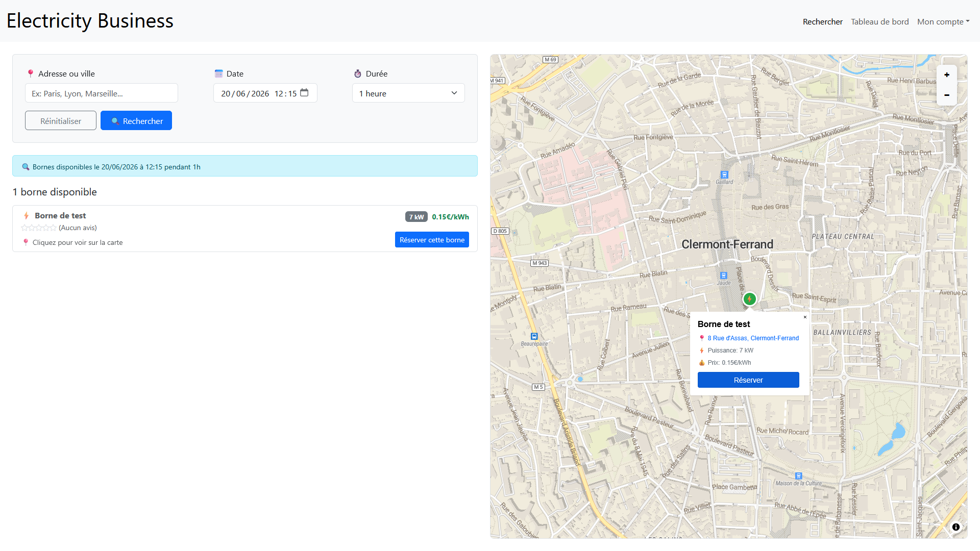The width and height of the screenshot is (980, 551).
Task: Click the magnifying glass in the Rechercher button
Action: 115,120
